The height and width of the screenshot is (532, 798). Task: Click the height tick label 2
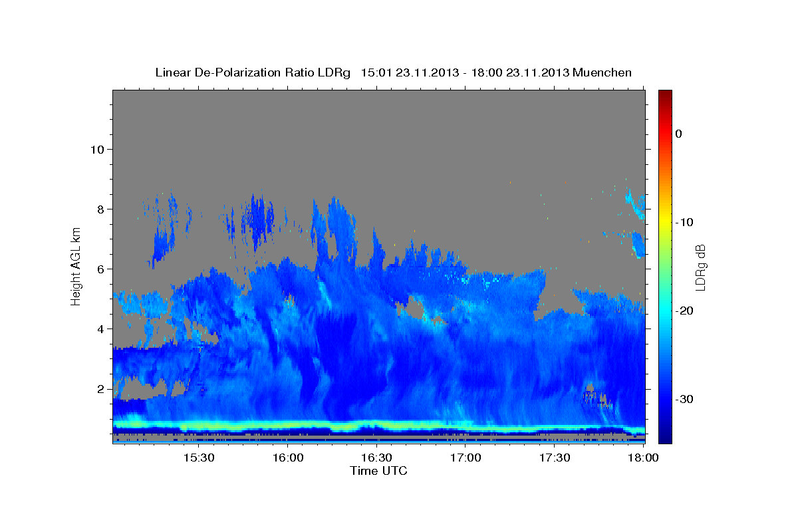pos(100,388)
